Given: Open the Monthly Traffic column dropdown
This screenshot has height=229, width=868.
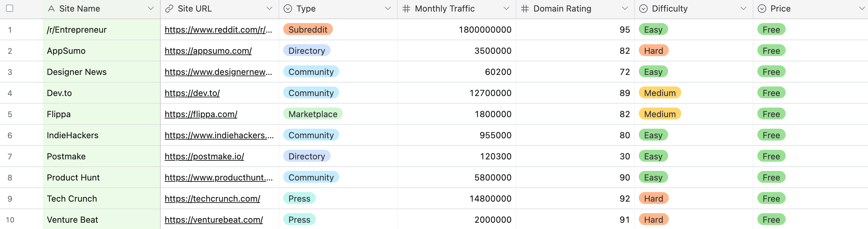Looking at the screenshot, I should click(506, 9).
